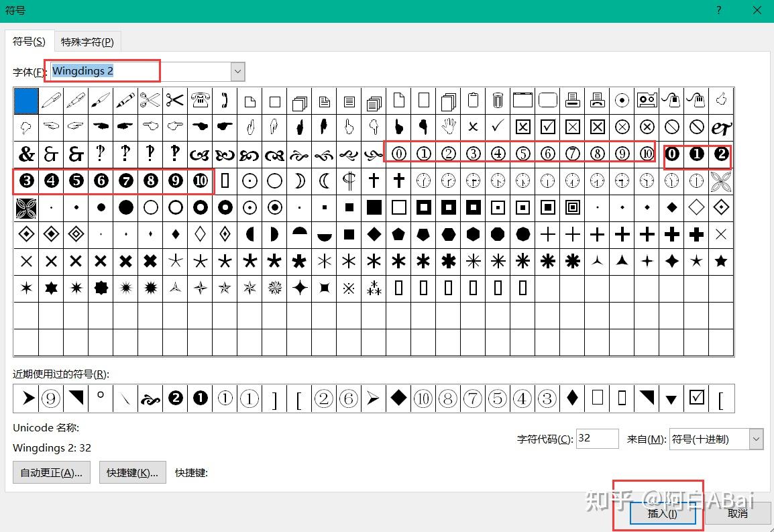Click the 插入(I) button
The image size is (774, 532).
tap(663, 514)
